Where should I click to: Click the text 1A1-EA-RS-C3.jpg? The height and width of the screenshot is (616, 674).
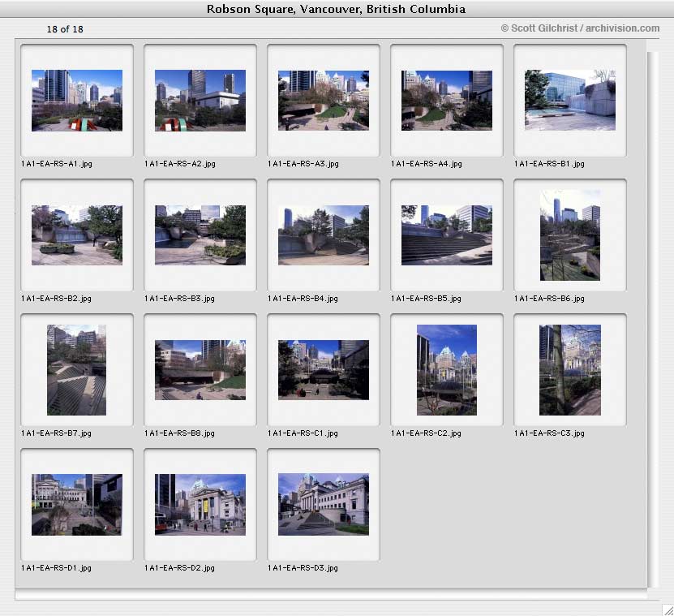tap(549, 433)
